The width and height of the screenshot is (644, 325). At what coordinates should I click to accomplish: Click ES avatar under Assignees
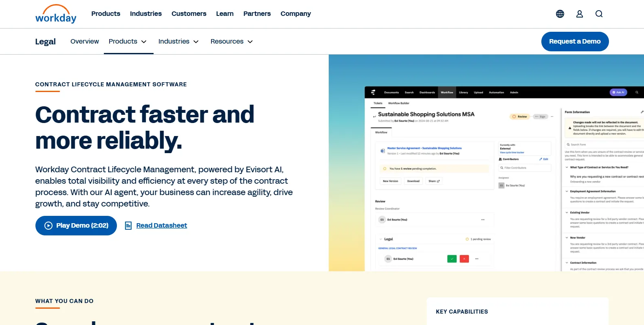tap(501, 185)
